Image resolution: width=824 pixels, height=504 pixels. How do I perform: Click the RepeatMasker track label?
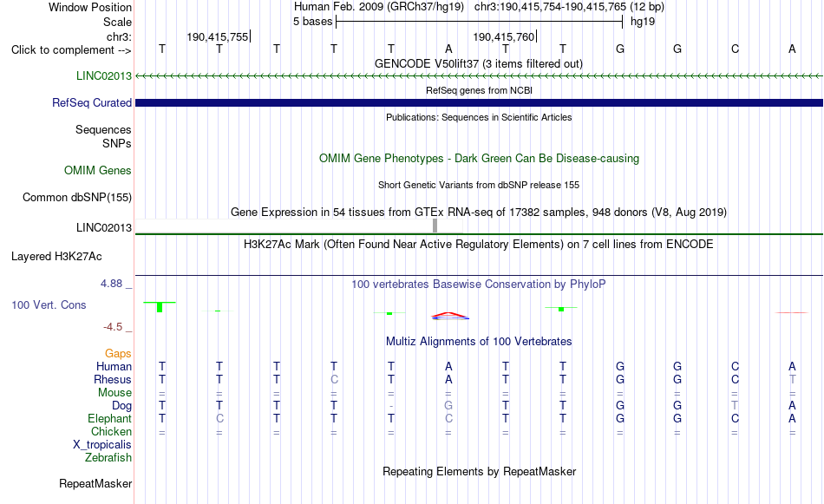coord(95,483)
